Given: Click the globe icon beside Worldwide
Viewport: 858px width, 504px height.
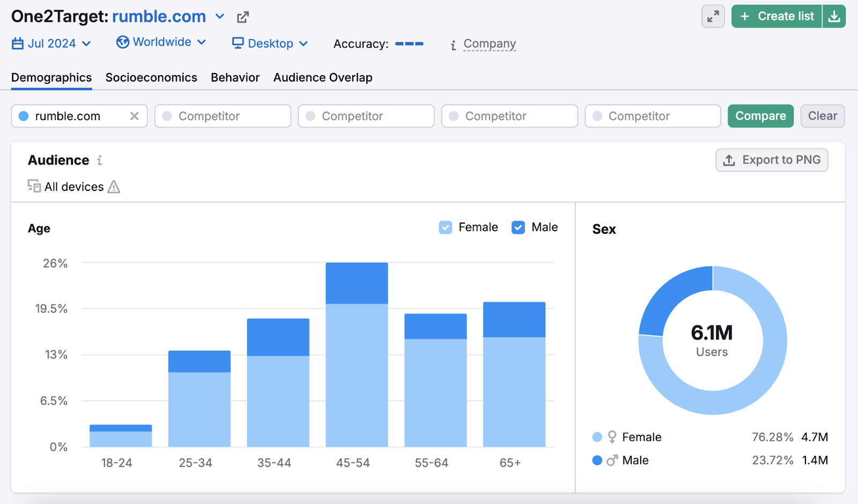Looking at the screenshot, I should click(123, 42).
